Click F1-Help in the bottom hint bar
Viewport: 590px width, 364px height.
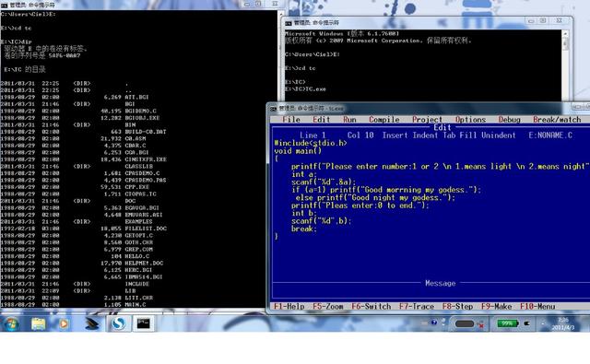tap(289, 307)
